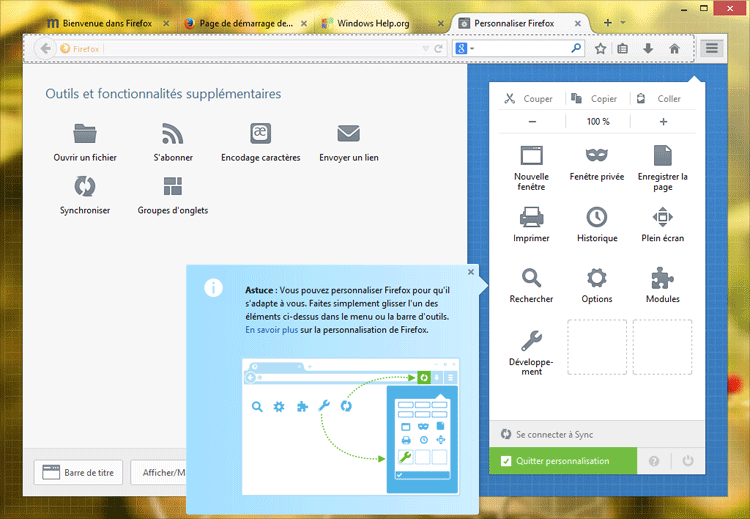Open the list all tabs dropdown arrow
Image resolution: width=750 pixels, height=519 pixels.
(623, 22)
